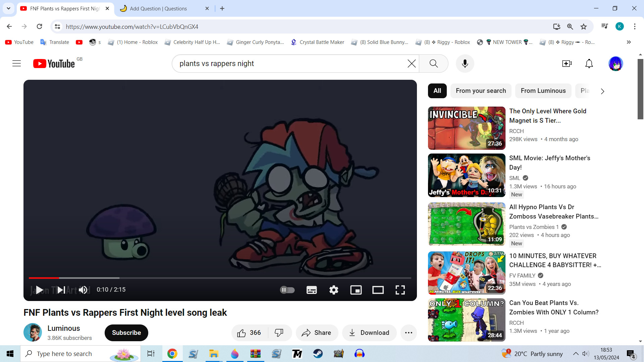This screenshot has height=362, width=644.
Task: Click the Download button
Action: pos(369,333)
